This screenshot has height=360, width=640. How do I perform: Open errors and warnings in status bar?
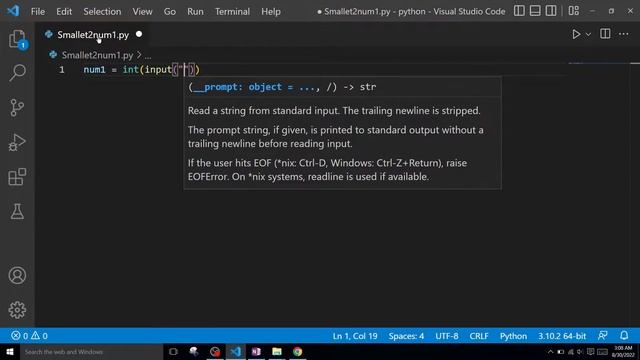click(29, 336)
